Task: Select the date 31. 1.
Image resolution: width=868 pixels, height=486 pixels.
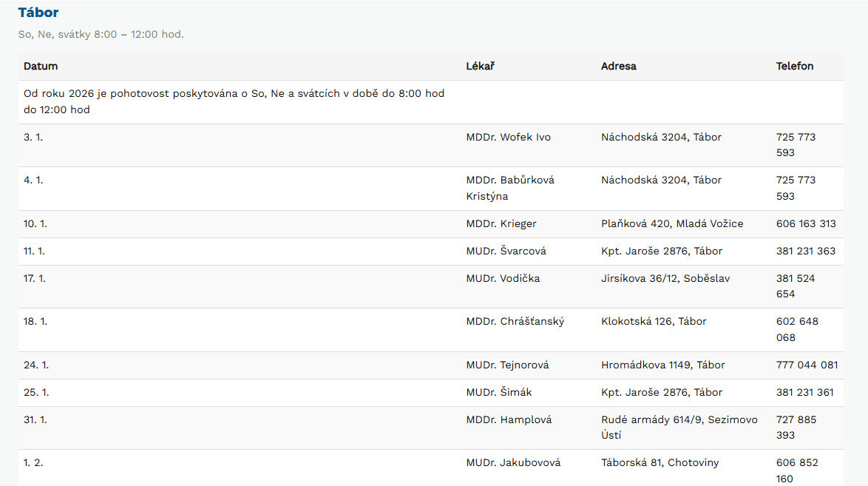Action: (34, 419)
